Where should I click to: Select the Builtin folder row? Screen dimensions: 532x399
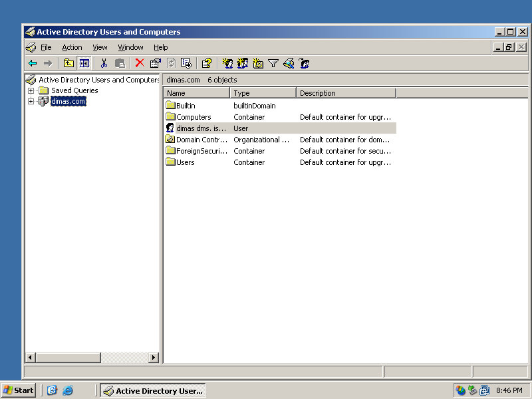[x=280, y=106]
